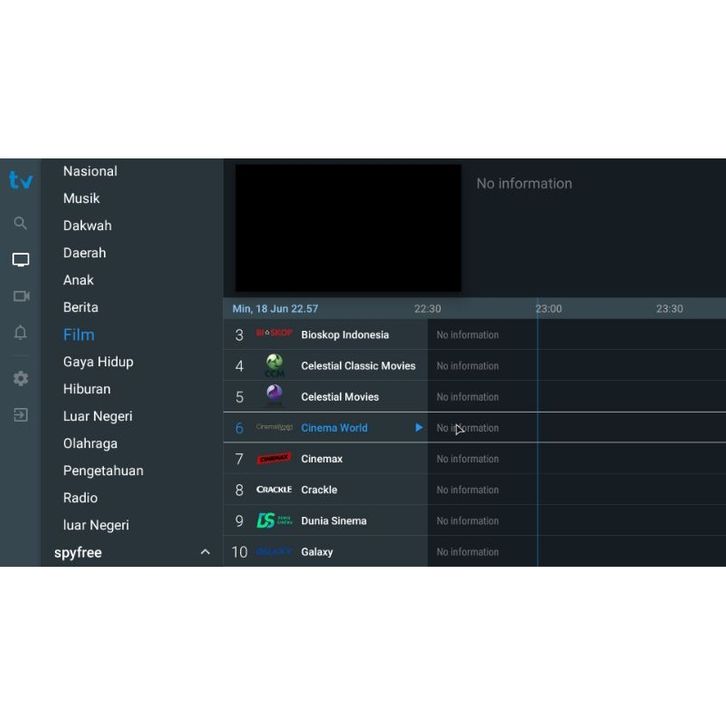Image resolution: width=726 pixels, height=726 pixels.
Task: Collapse the spyfree group chevron
Action: point(205,552)
